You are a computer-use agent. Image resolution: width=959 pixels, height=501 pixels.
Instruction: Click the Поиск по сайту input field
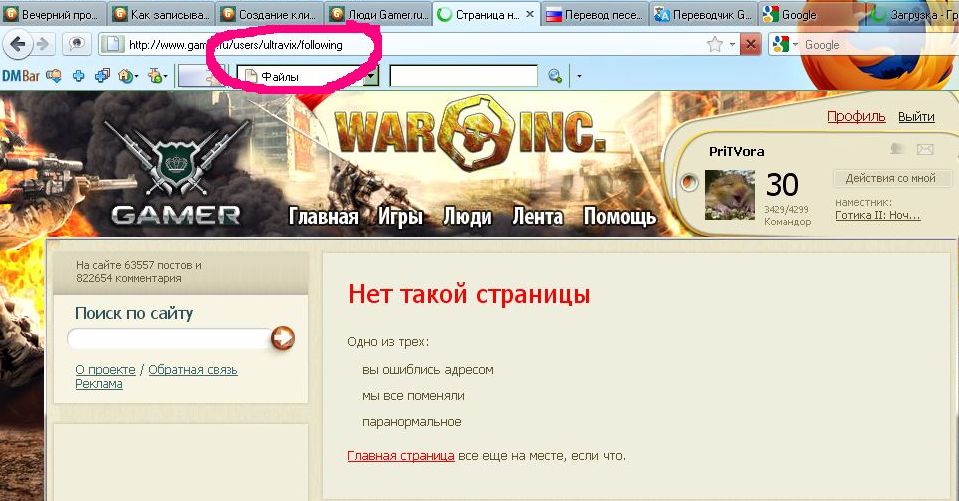tap(170, 338)
